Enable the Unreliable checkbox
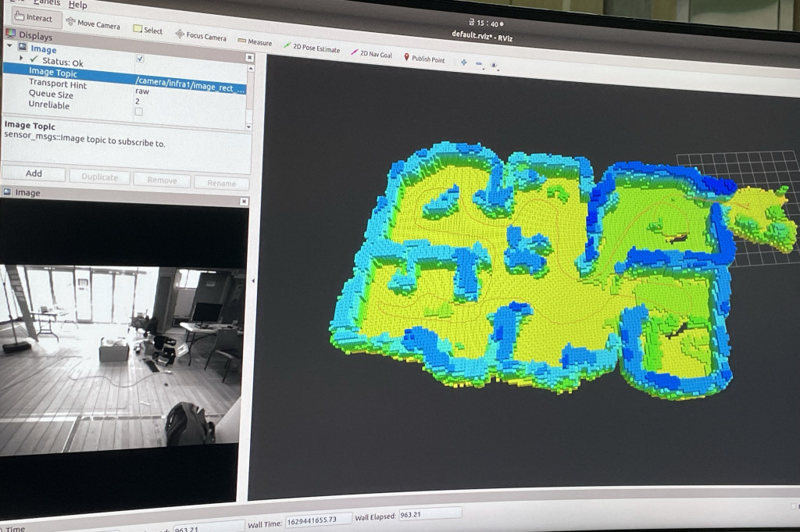This screenshot has height=532, width=800. pos(138,111)
